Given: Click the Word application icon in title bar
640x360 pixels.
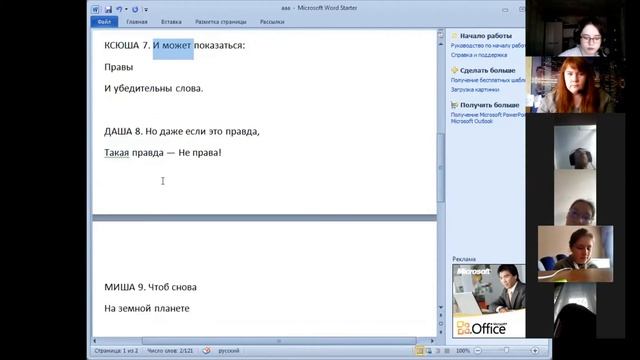Looking at the screenshot, I should point(96,9).
